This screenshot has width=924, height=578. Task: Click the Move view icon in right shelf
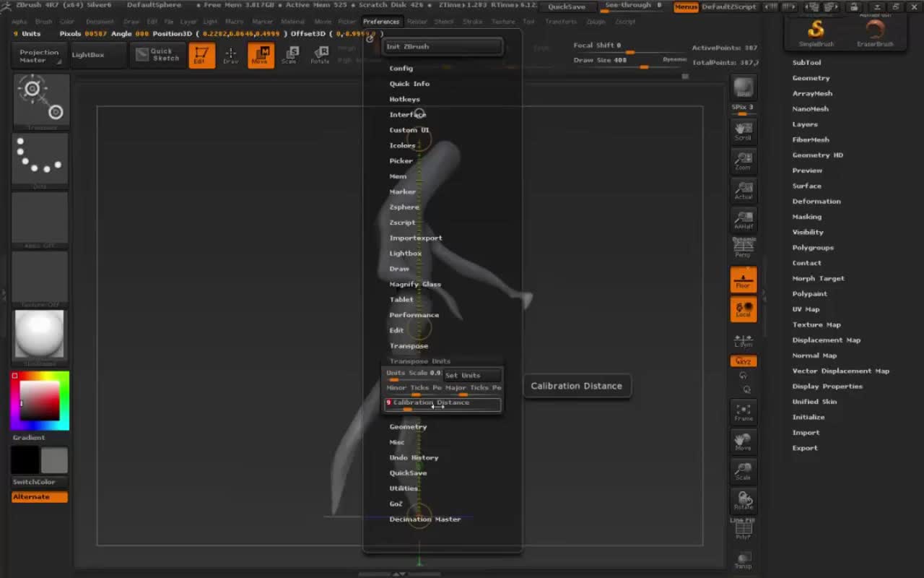[743, 441]
